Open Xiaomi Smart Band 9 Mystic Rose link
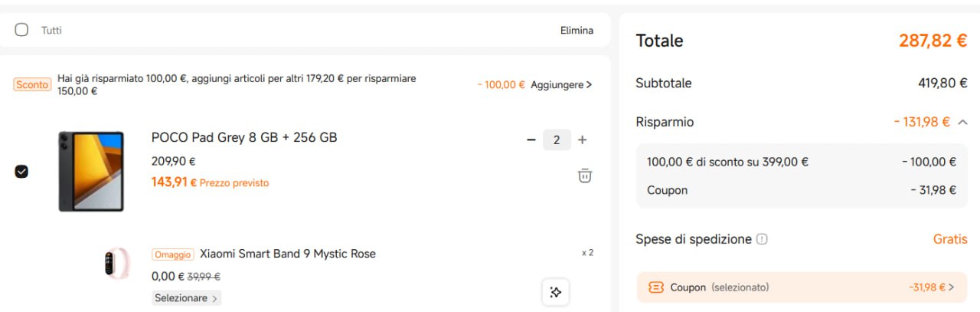This screenshot has width=980, height=312. (288, 254)
